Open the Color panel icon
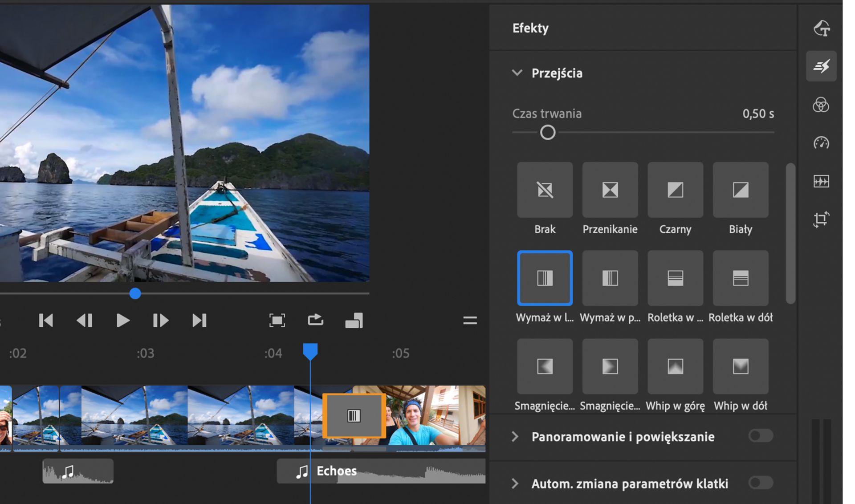This screenshot has width=855, height=504. coord(821,105)
